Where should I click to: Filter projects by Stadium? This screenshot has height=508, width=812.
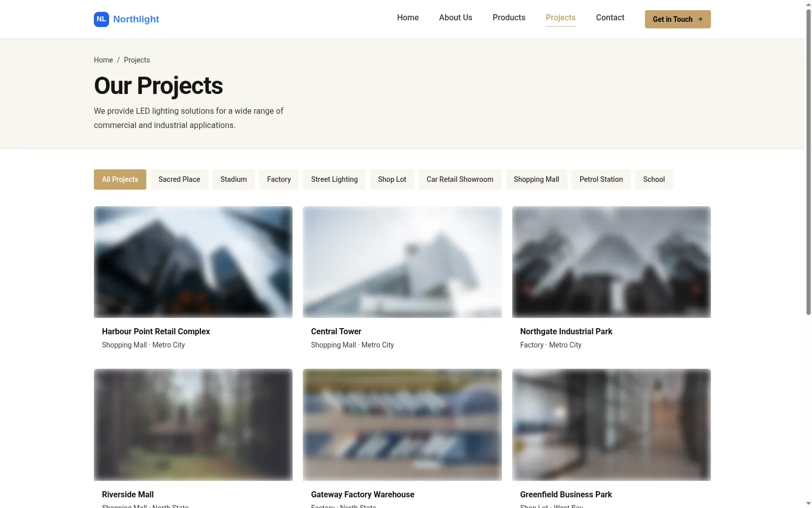pos(233,179)
